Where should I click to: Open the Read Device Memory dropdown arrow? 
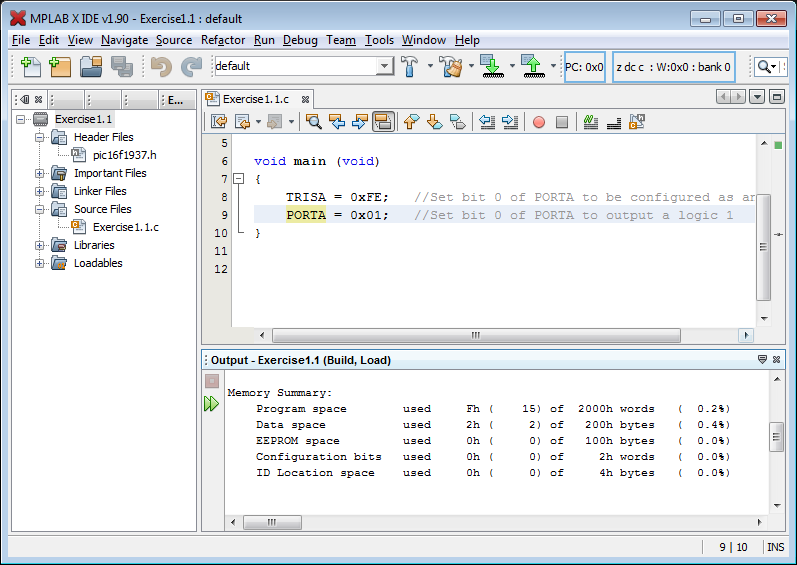coord(554,66)
